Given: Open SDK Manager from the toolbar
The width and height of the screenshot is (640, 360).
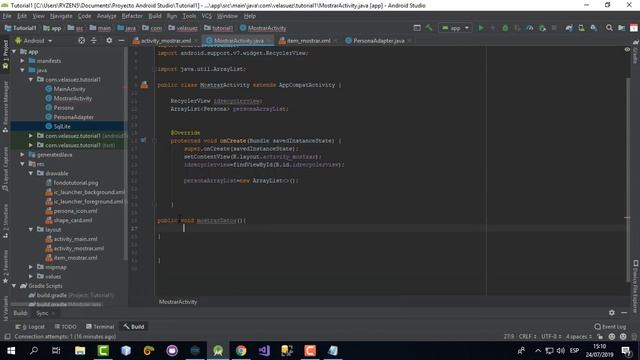Looking at the screenshot, I should coord(593,28).
